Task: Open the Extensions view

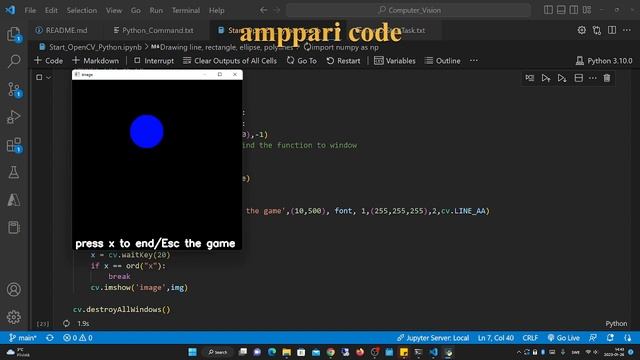Action: pos(14,145)
